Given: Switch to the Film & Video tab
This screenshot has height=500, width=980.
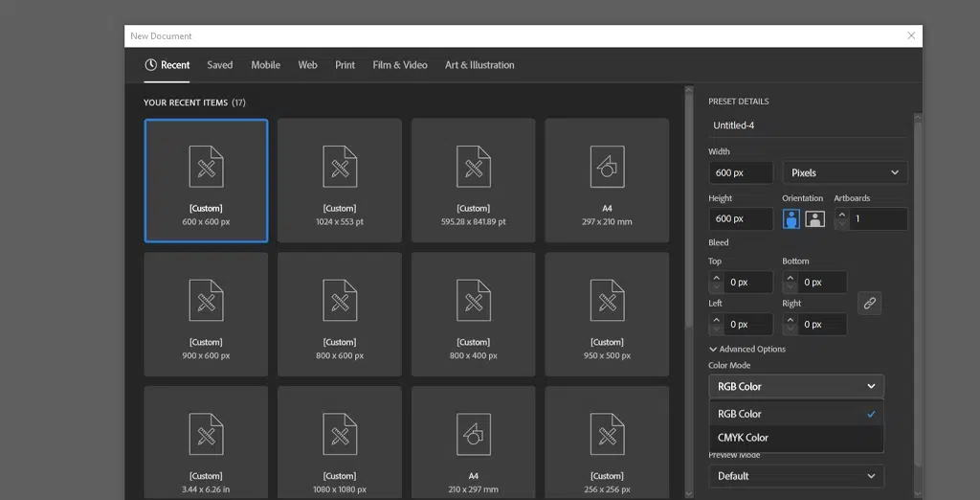Looking at the screenshot, I should [x=400, y=65].
